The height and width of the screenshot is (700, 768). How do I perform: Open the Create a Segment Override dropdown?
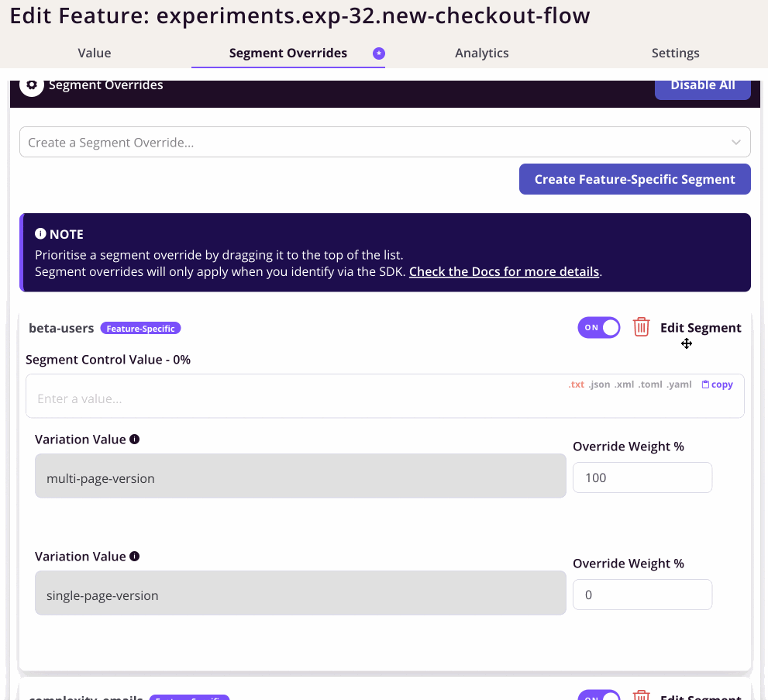click(385, 142)
